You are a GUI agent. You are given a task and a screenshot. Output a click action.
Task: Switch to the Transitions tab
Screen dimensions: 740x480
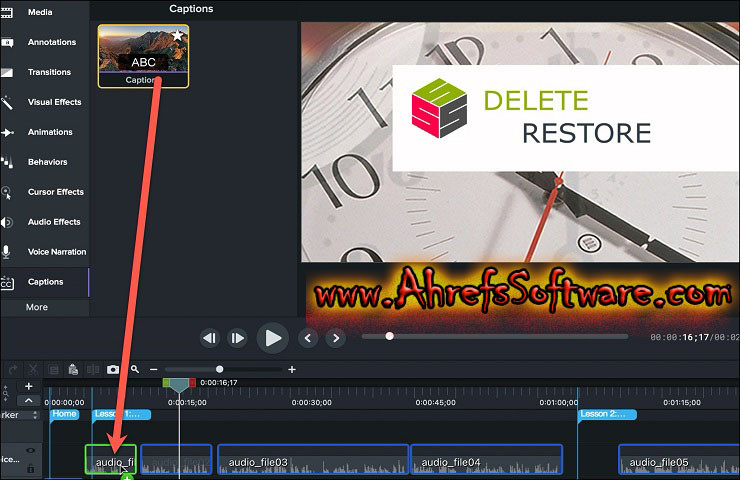point(49,72)
